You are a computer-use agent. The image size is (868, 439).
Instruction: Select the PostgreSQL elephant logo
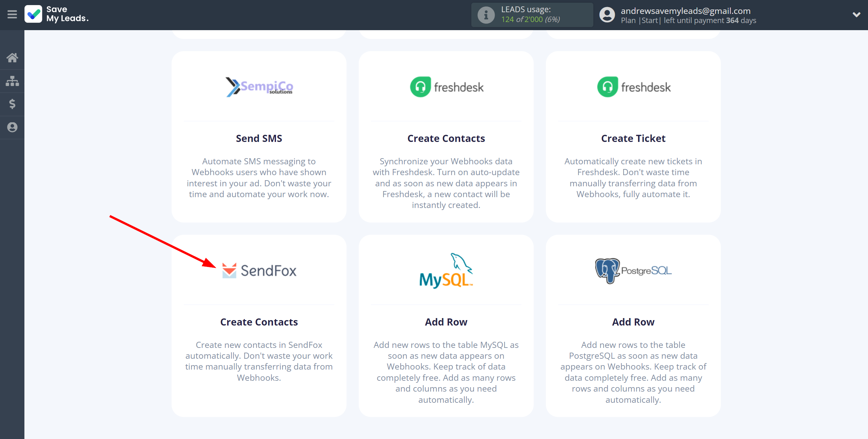pyautogui.click(x=633, y=271)
